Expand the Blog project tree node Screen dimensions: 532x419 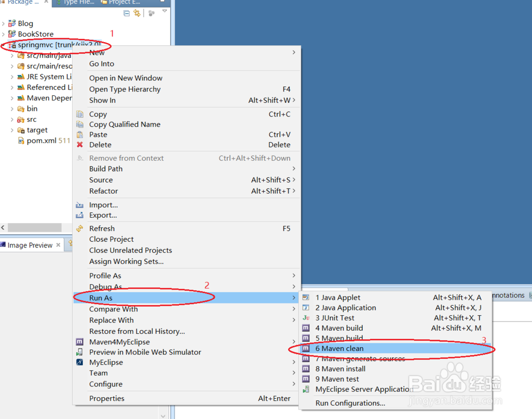click(3, 23)
